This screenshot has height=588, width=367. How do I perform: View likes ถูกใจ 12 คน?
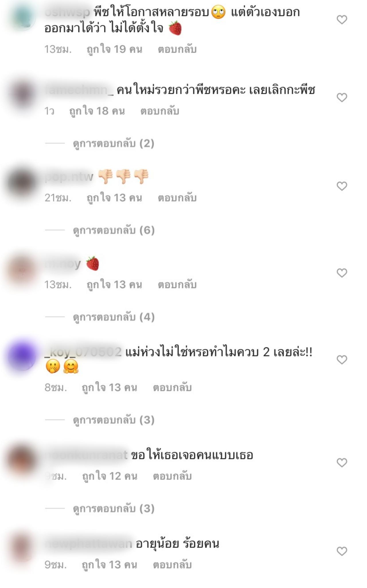(x=110, y=476)
